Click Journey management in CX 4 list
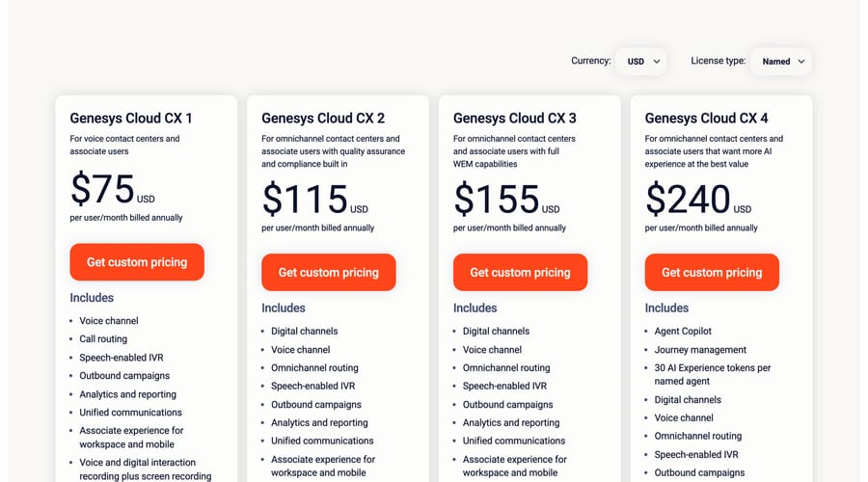 (700, 350)
